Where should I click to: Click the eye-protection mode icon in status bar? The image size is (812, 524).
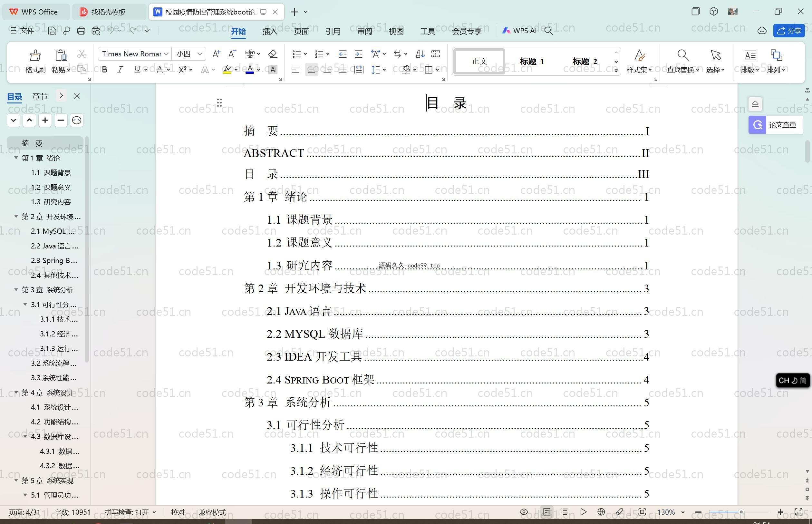pos(524,512)
